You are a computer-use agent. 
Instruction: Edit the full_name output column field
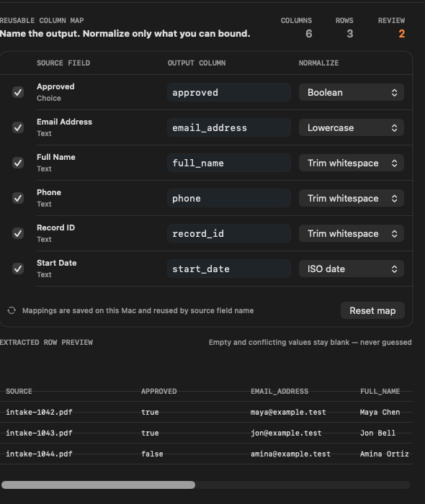(229, 163)
